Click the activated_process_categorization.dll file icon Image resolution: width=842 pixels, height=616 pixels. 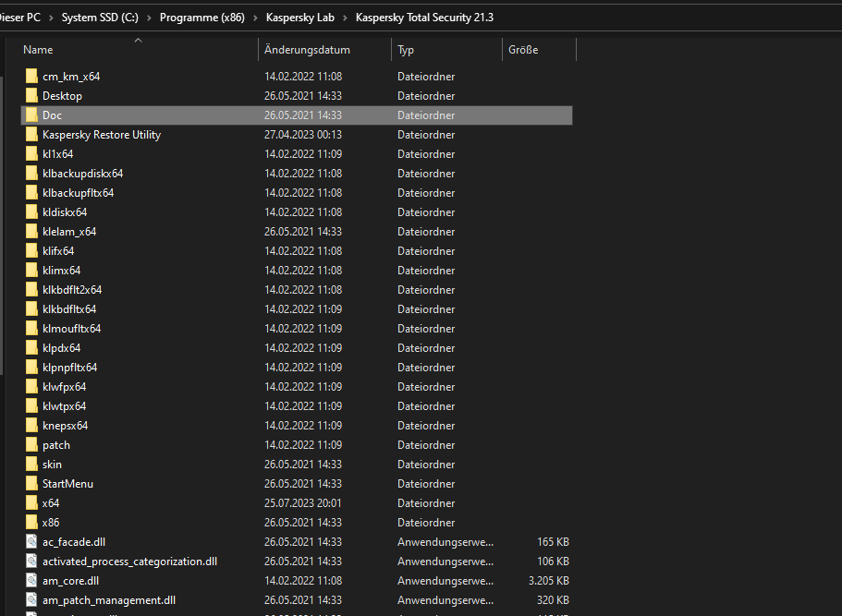(x=31, y=561)
